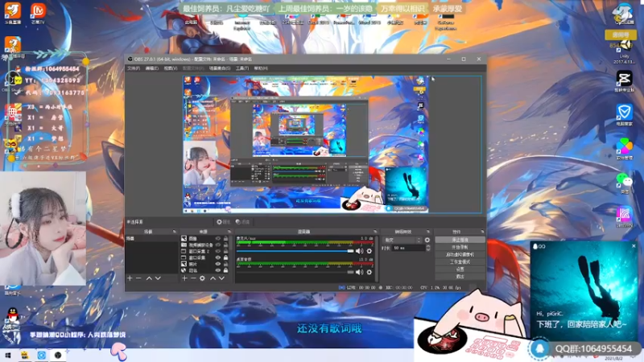This screenshot has height=362, width=644.
Task: Remove selected source with minus icon
Action: pos(193,278)
